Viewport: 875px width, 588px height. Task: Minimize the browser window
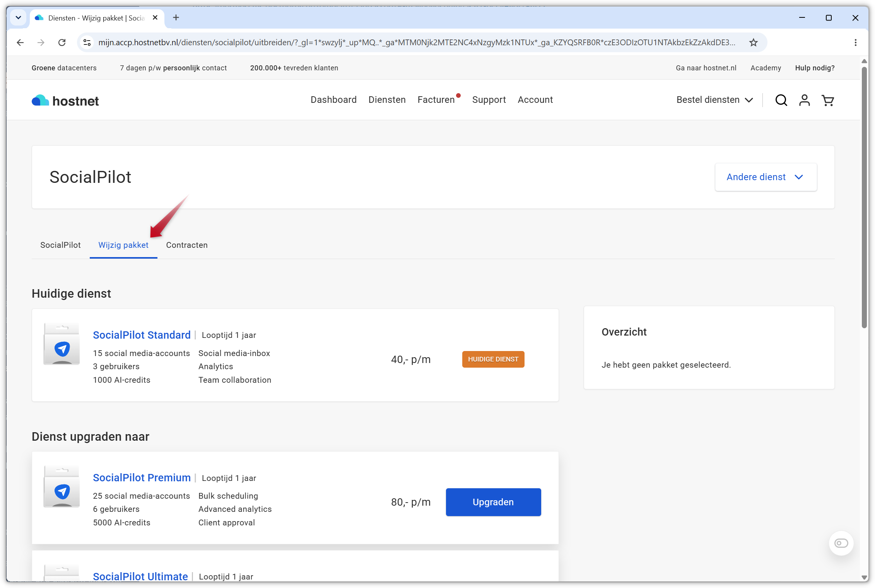click(802, 18)
